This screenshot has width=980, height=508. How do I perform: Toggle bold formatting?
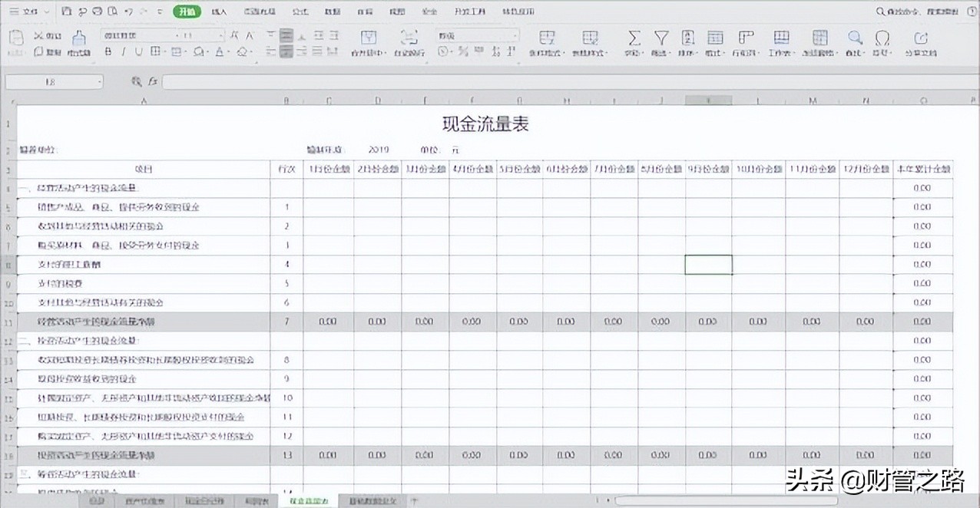coord(108,51)
